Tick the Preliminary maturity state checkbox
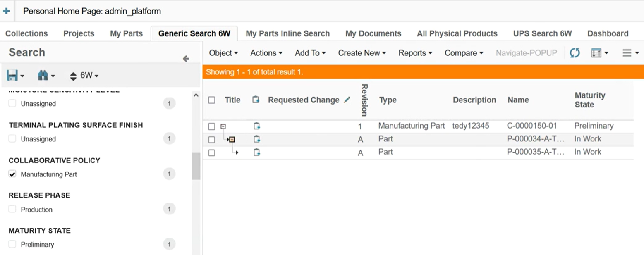This screenshot has width=644, height=255. pyautogui.click(x=12, y=244)
